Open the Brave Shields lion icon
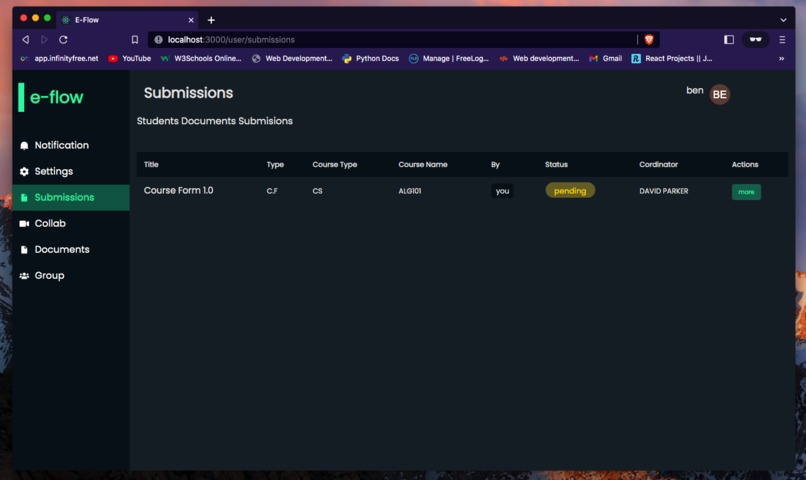 point(649,40)
